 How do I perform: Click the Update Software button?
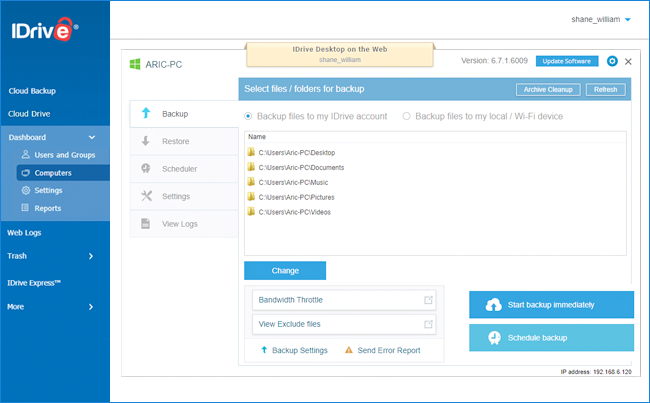(x=567, y=61)
